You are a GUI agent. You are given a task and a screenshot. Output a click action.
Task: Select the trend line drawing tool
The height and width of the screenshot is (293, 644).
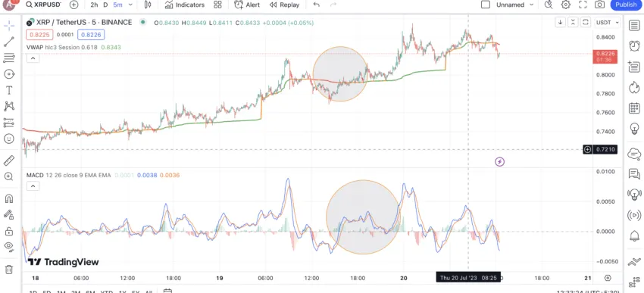click(9, 42)
